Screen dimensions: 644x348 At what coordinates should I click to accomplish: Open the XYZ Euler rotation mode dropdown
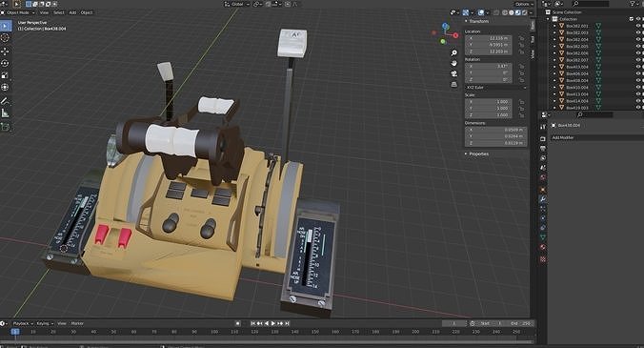tap(495, 88)
